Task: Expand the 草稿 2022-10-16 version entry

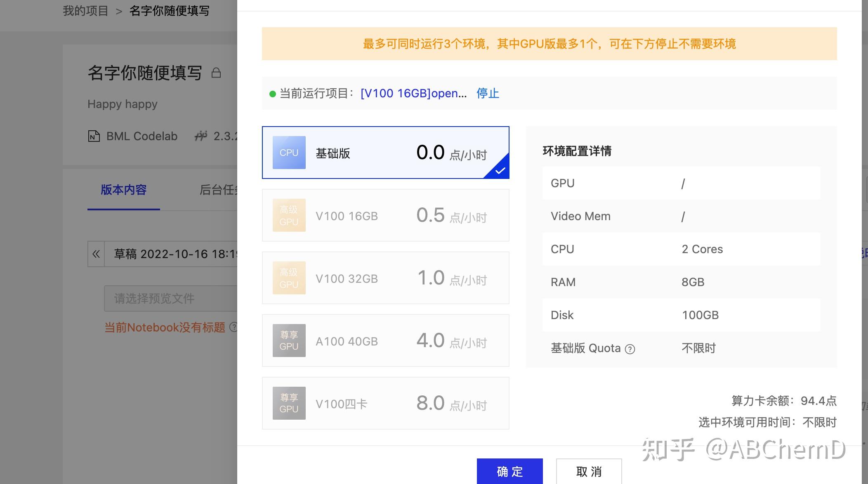Action: 173,254
